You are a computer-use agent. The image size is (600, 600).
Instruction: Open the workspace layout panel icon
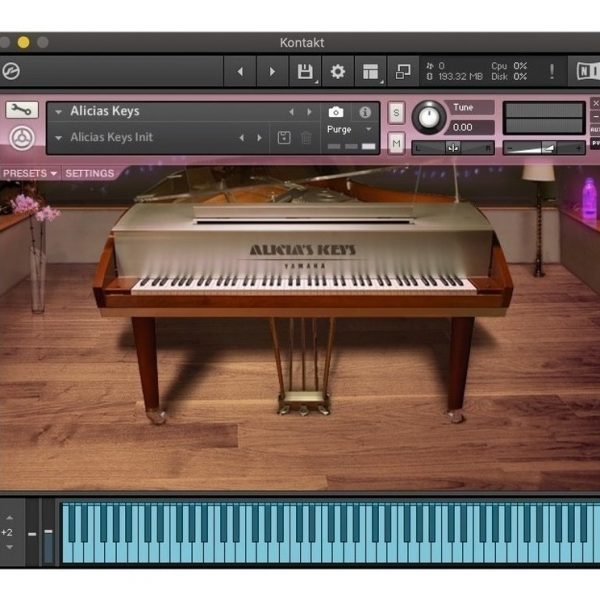pos(370,72)
